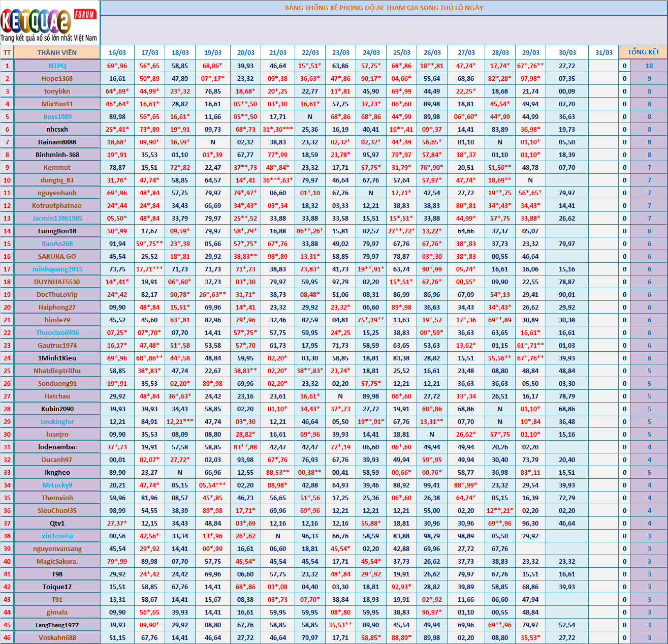Click member name Gautruc1974
The height and width of the screenshot is (644, 668).
tap(57, 345)
